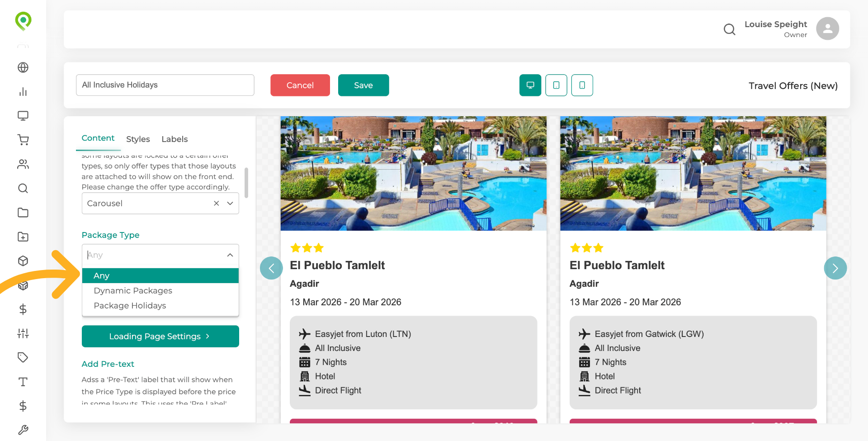Select the shopping cart icon in sidebar

click(x=23, y=140)
